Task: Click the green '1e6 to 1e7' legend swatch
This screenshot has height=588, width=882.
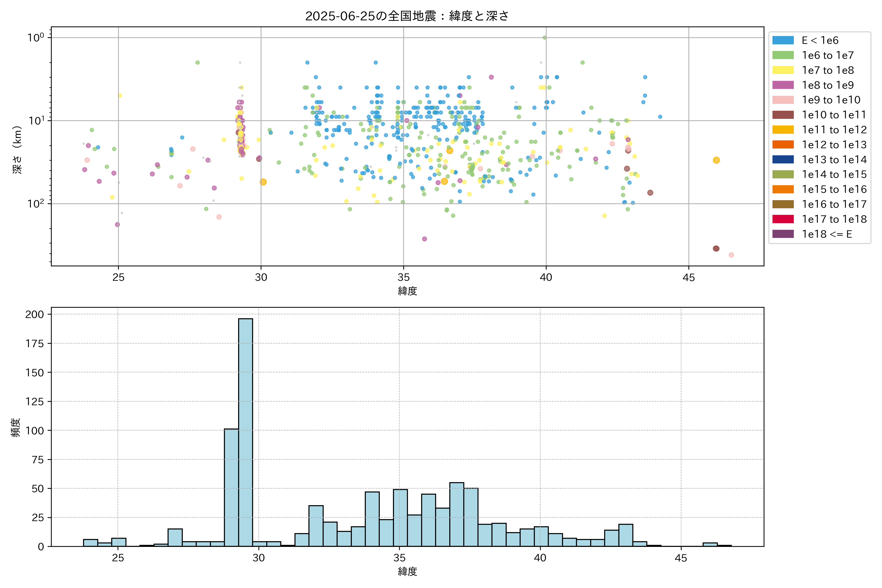Action: coord(783,56)
